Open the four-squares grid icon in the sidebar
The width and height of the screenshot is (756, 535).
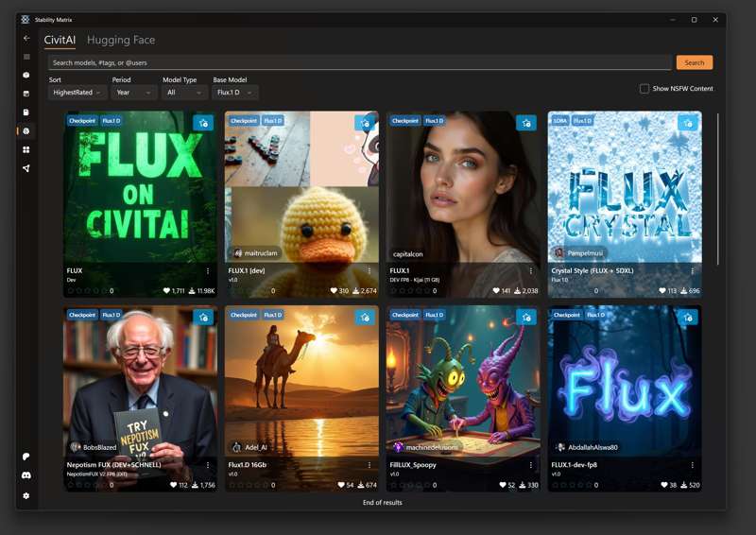pyautogui.click(x=26, y=149)
